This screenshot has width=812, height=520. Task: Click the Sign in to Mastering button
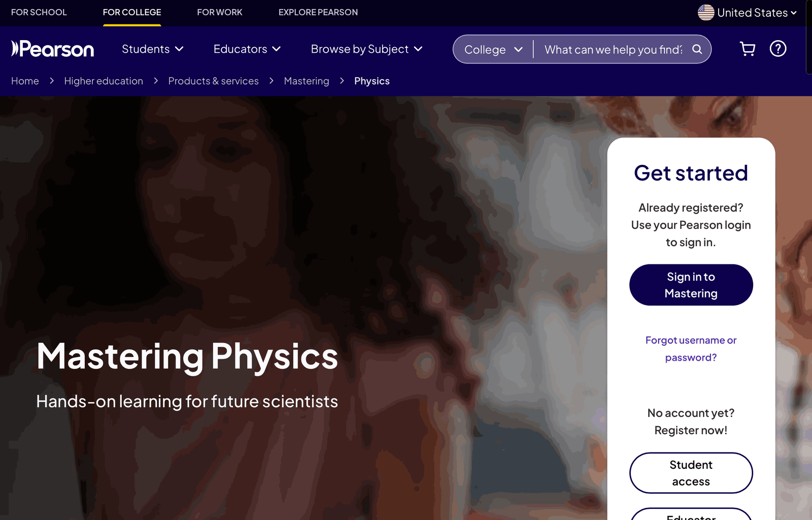pos(691,285)
